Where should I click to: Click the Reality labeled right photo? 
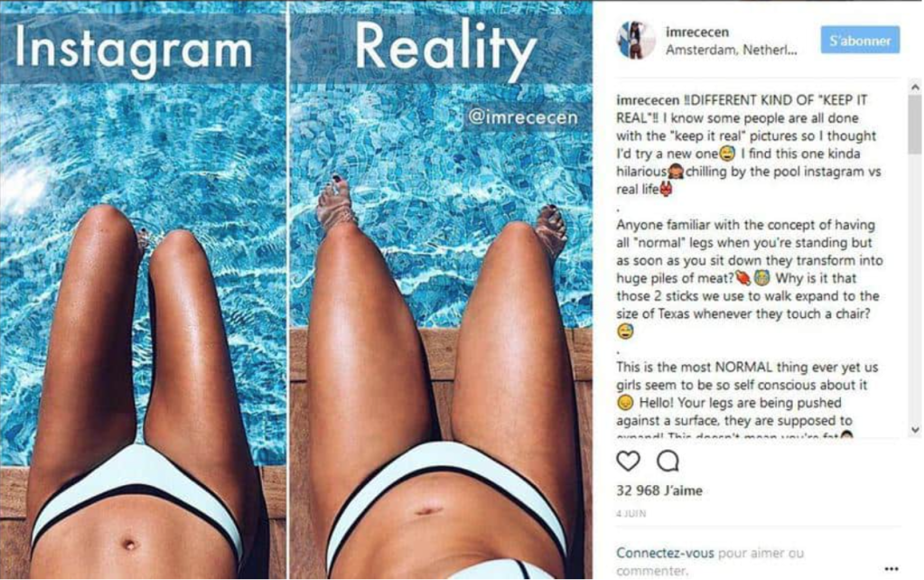point(441,290)
